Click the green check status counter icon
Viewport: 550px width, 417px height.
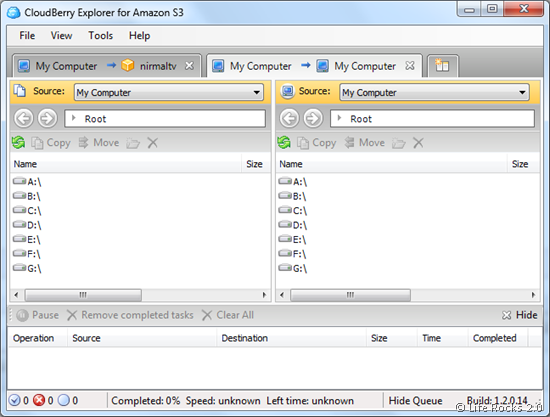[x=14, y=400]
